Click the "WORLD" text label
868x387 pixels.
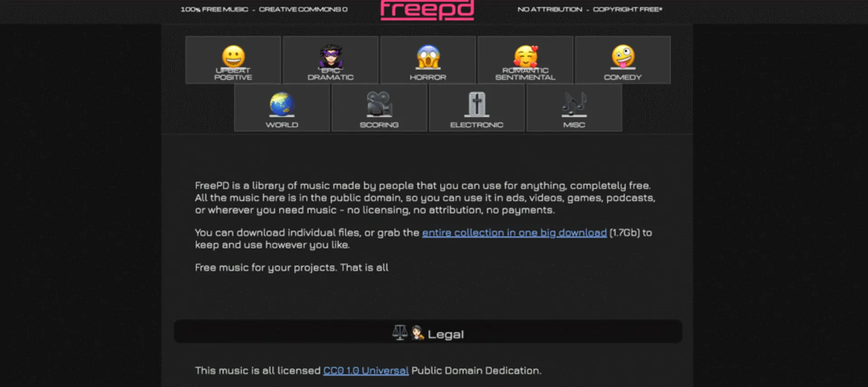pos(282,125)
